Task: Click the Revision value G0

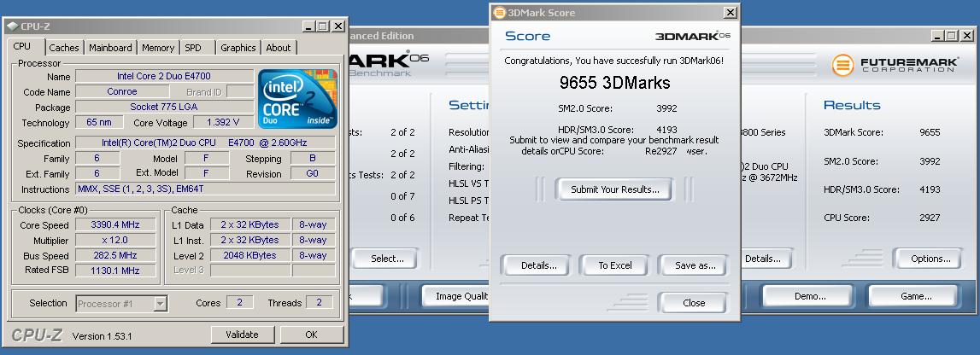Action: (x=313, y=174)
